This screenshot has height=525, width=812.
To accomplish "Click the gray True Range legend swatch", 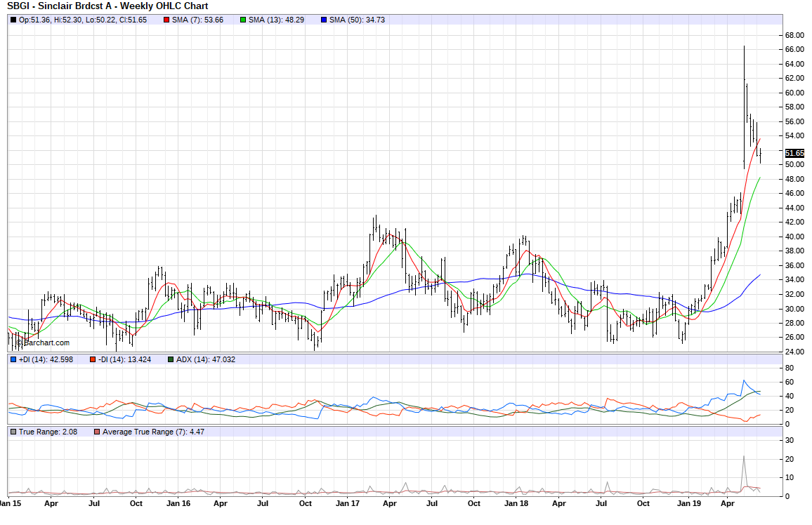I will click(13, 432).
